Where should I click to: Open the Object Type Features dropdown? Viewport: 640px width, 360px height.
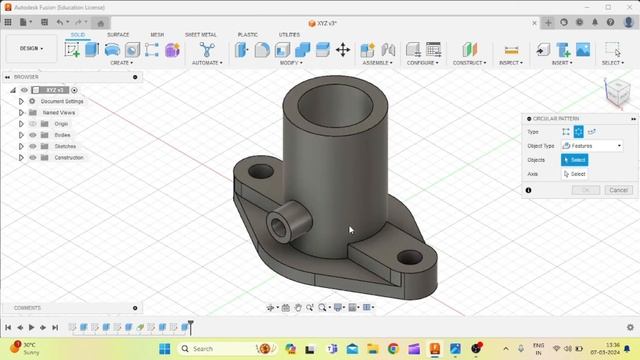click(x=592, y=146)
